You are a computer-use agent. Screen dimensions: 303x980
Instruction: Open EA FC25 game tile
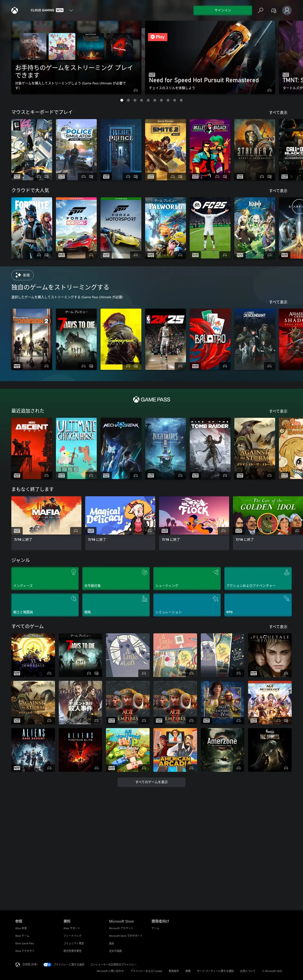pos(210,228)
